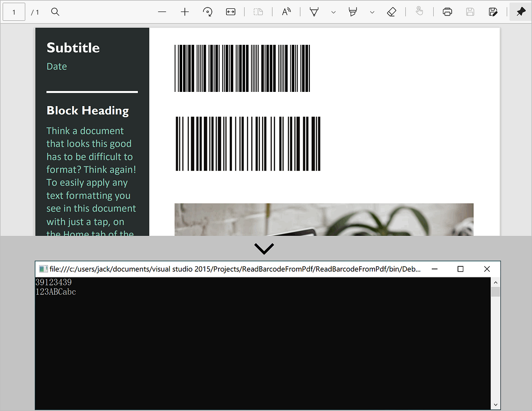Activate the Erase annotation tool
Screen dimensions: 532x411
[x=391, y=12]
